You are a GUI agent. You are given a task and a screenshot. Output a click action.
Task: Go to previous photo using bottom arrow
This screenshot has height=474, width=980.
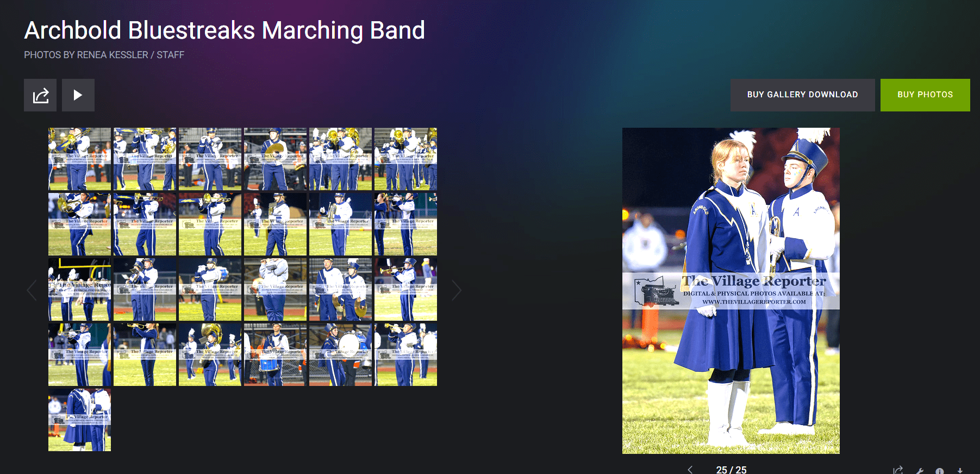click(690, 470)
